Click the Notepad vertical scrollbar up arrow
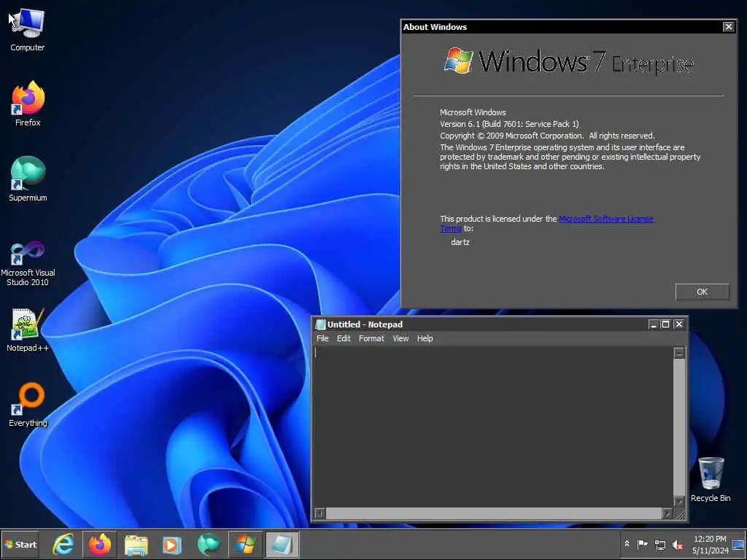The width and height of the screenshot is (747, 560). 679,353
